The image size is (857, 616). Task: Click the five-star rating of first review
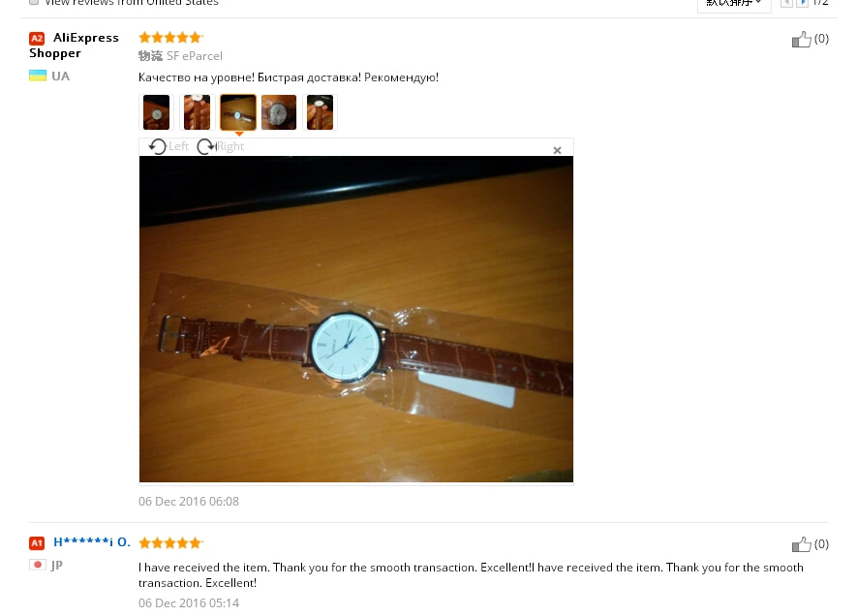tap(170, 37)
